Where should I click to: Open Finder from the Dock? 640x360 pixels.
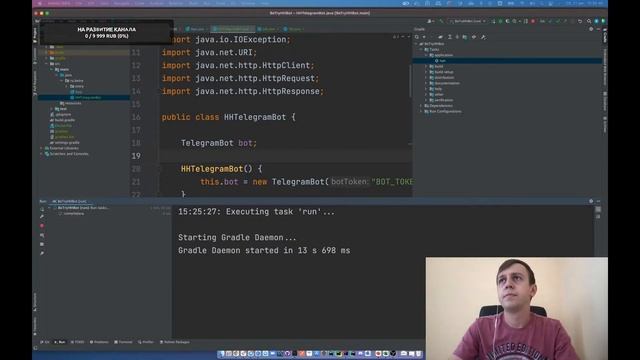pyautogui.click(x=221, y=353)
